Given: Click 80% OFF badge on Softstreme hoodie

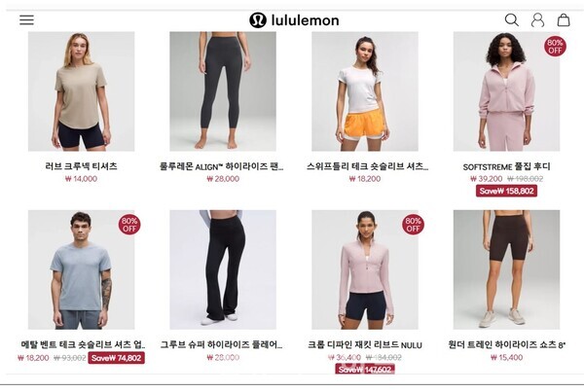Looking at the screenshot, I should pos(555,46).
